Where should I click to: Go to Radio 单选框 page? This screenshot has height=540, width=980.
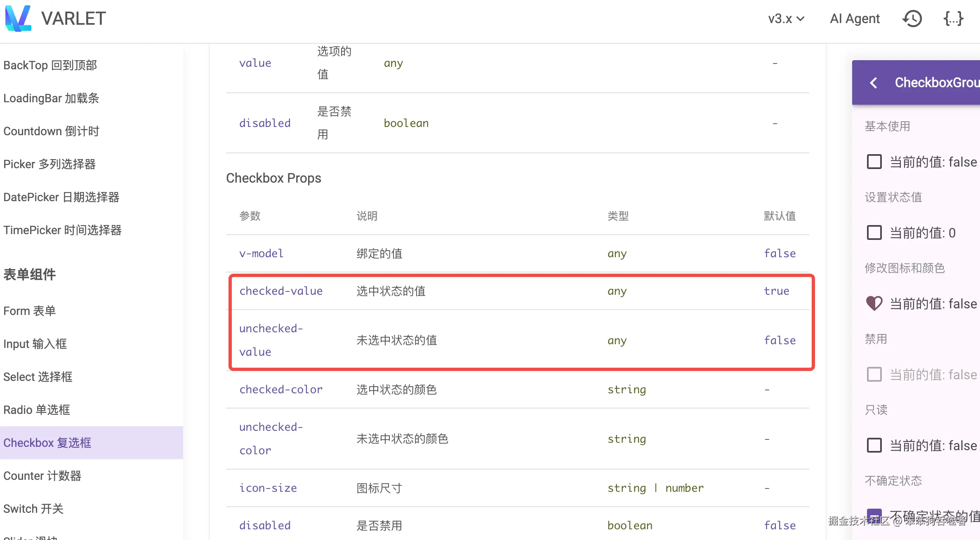(37, 410)
